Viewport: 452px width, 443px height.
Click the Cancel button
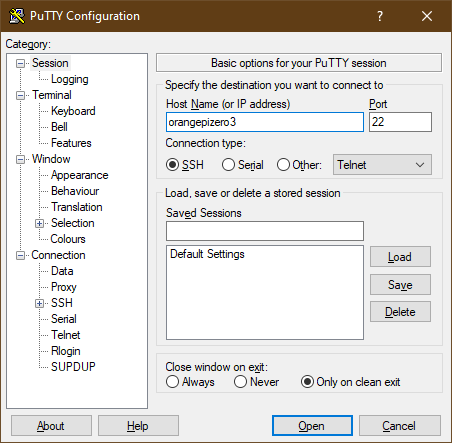coord(400,426)
